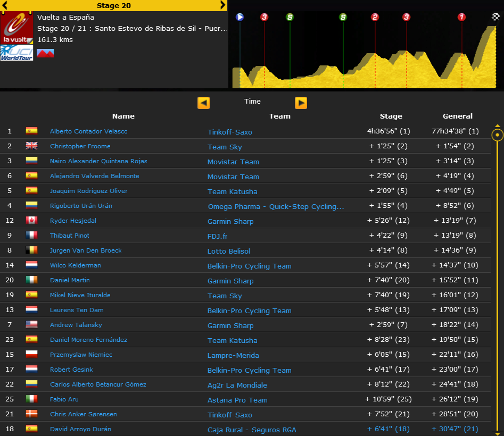Click the mountain stage type icon
The image size is (504, 436).
click(x=45, y=53)
